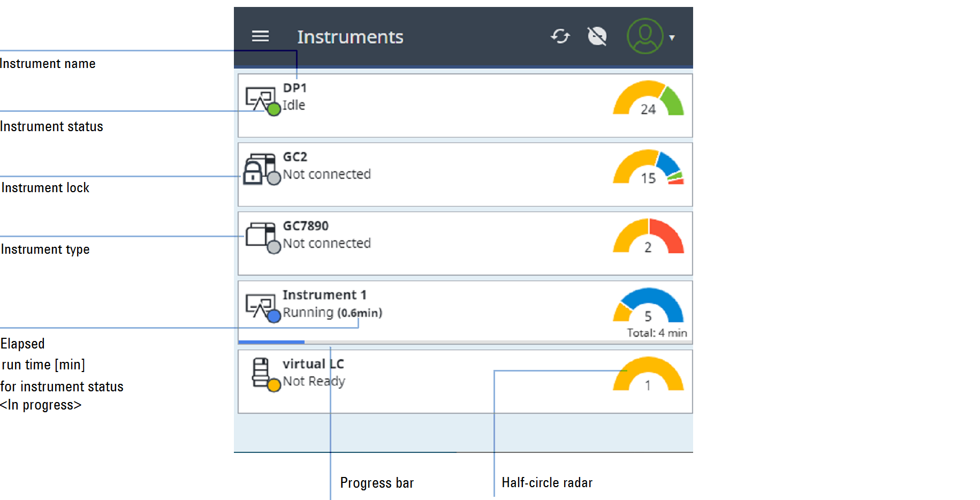
Task: Open GC7890 half-circle radar showing 2
Action: (648, 236)
